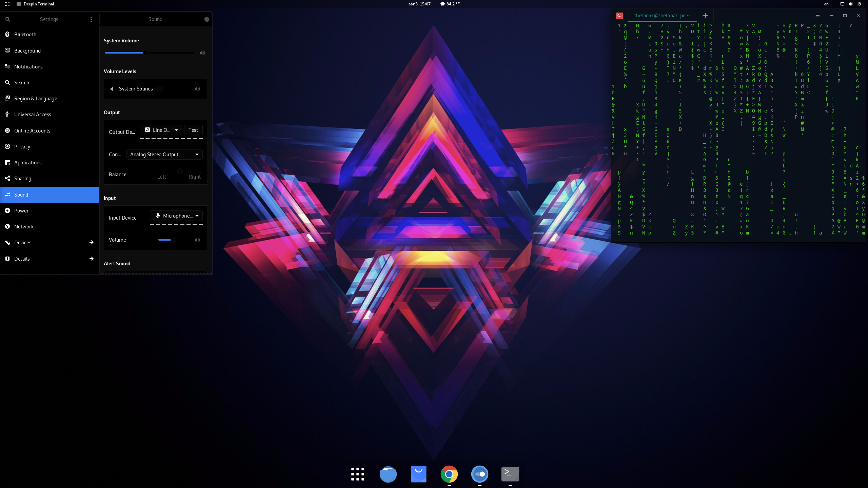Mute System Sounds with speaker icon
868x488 pixels.
click(197, 89)
